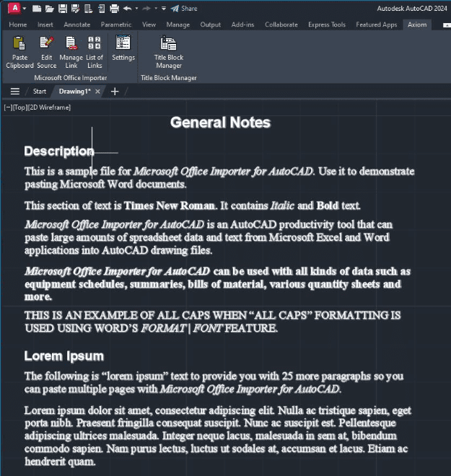Image resolution: width=451 pixels, height=476 pixels.
Task: Open the Parametric ribbon tab
Action: 116,25
